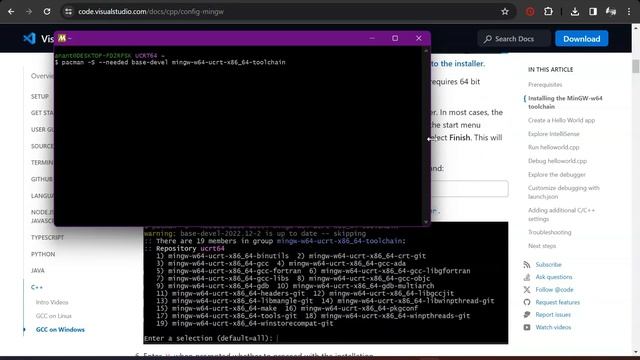Open the 'to the installer' link

pos(458,64)
